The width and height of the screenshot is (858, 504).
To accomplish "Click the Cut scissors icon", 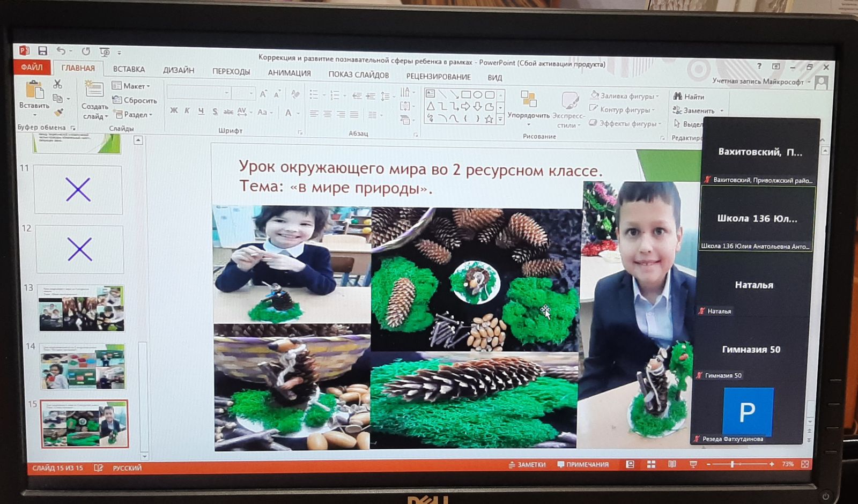I will pos(57,85).
